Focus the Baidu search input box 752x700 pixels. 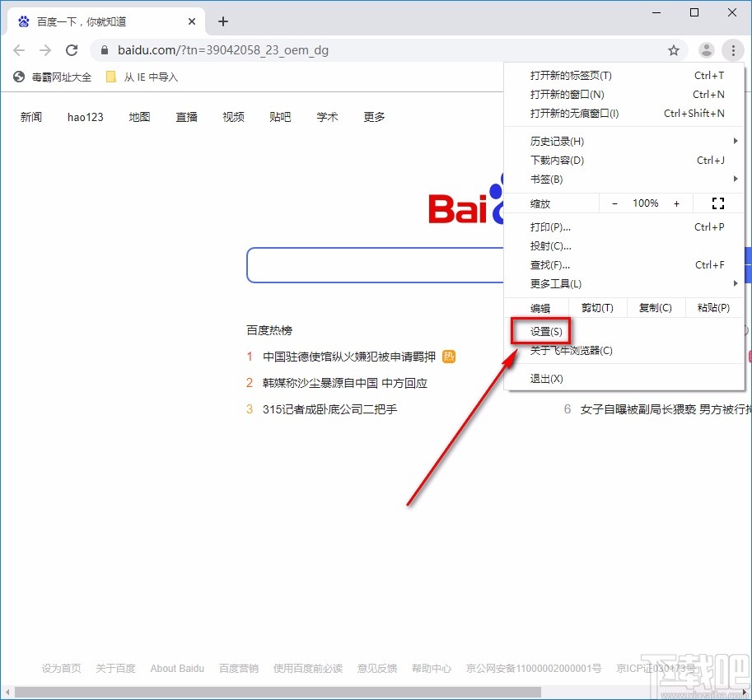coord(376,265)
